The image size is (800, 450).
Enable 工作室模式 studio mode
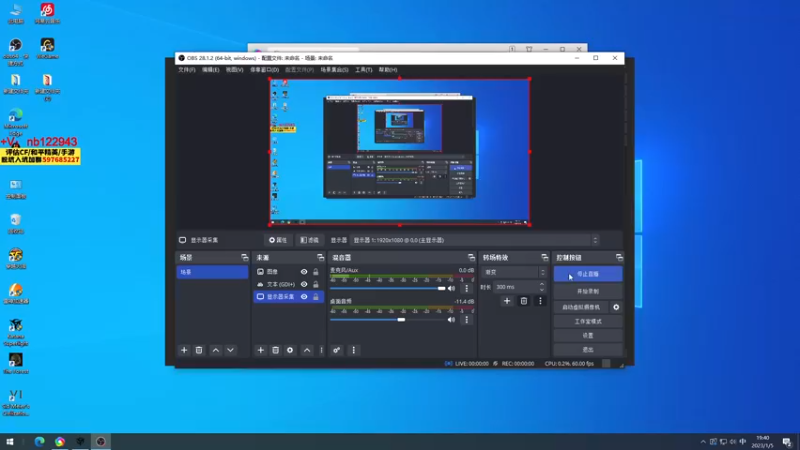tap(588, 321)
